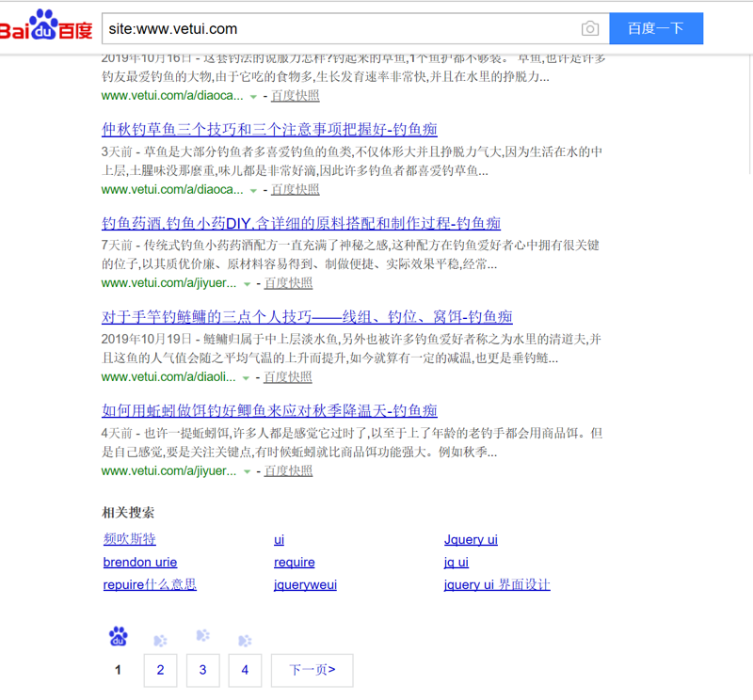Click 下一页 next page button

point(312,670)
